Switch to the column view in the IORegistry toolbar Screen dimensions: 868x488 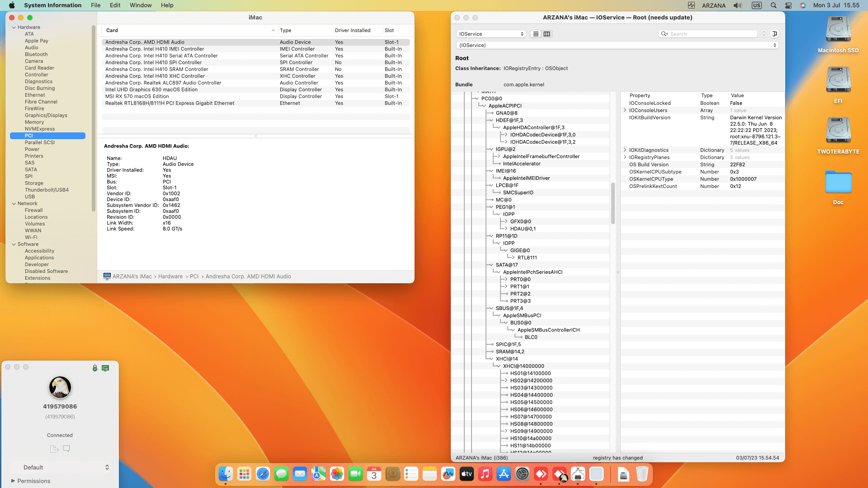pyautogui.click(x=547, y=34)
